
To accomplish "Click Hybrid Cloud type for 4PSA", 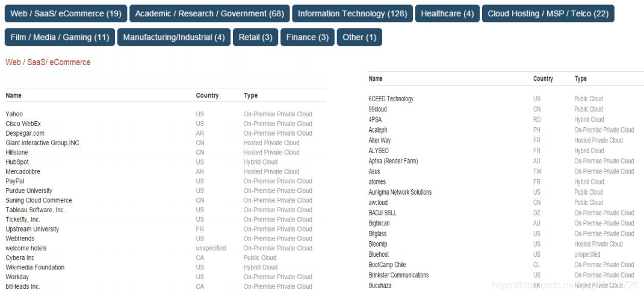I will click(x=589, y=119).
